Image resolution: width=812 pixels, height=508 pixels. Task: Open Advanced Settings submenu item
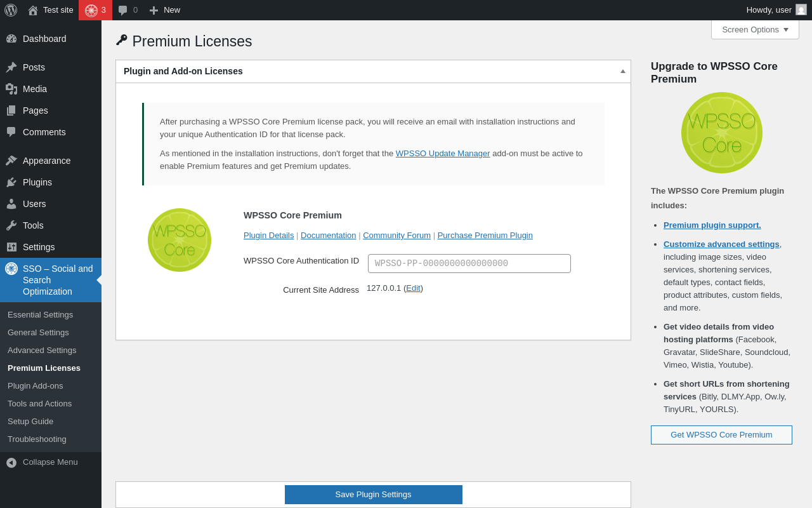point(42,350)
